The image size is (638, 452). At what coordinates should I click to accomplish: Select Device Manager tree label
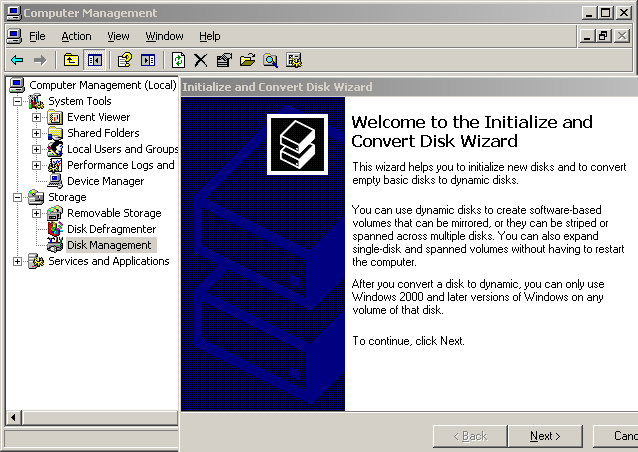click(105, 181)
